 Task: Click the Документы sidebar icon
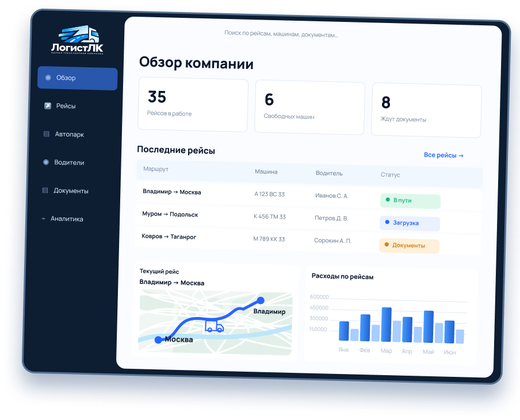[45, 190]
